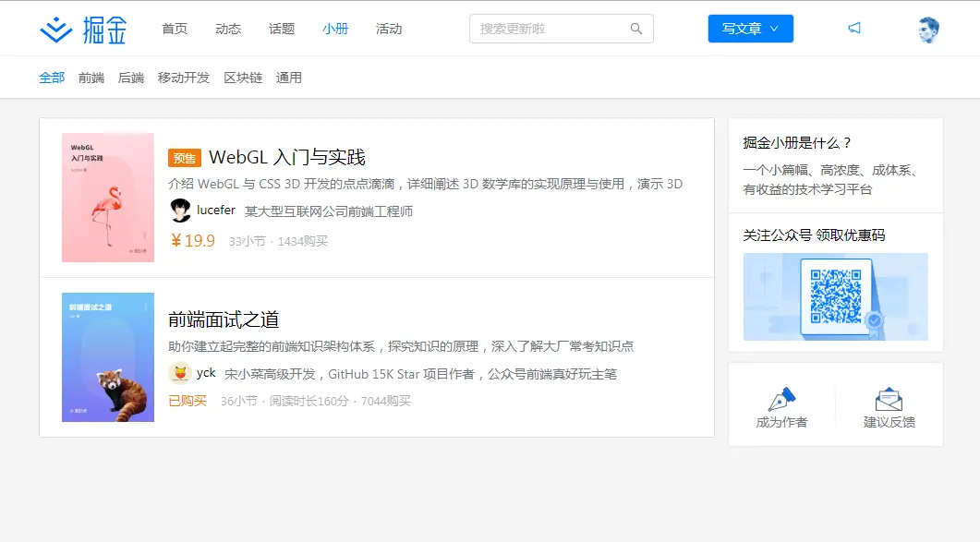
Task: Open the user avatar menu
Action: [929, 30]
